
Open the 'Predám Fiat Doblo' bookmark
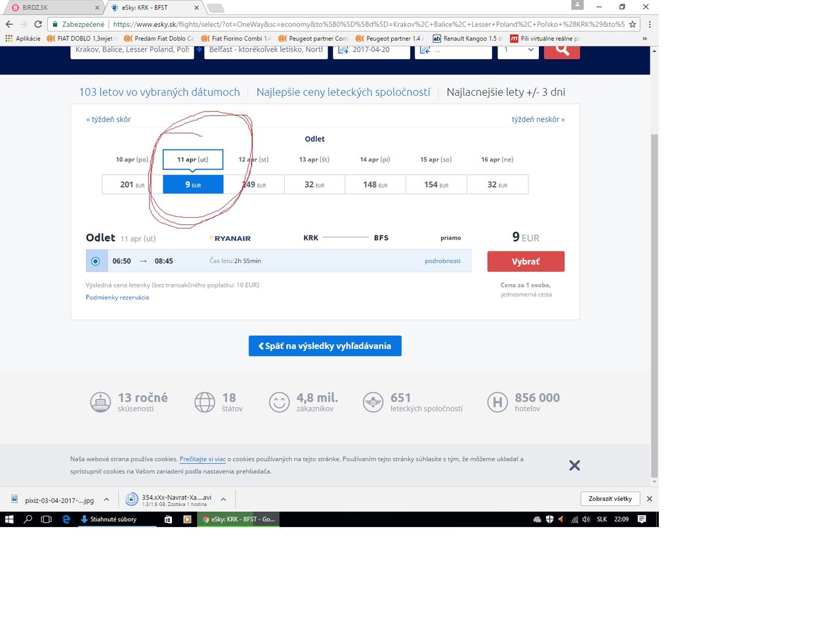point(159,39)
